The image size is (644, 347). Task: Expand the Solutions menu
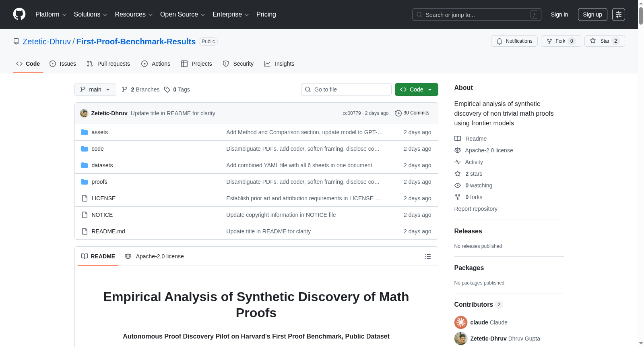tap(91, 15)
